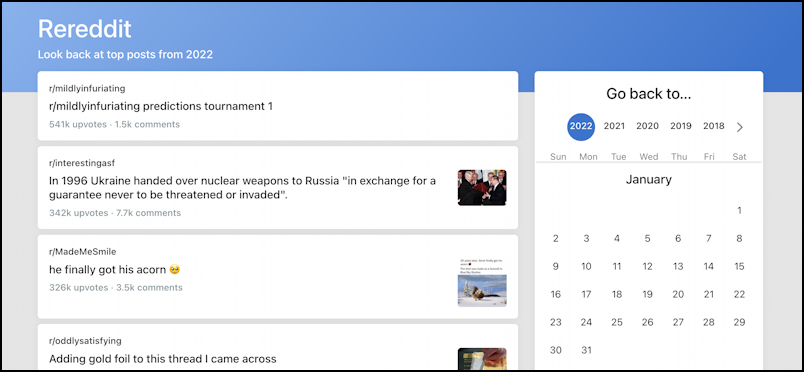Pick January 7 in the calendar
804x372 pixels.
pyautogui.click(x=709, y=239)
